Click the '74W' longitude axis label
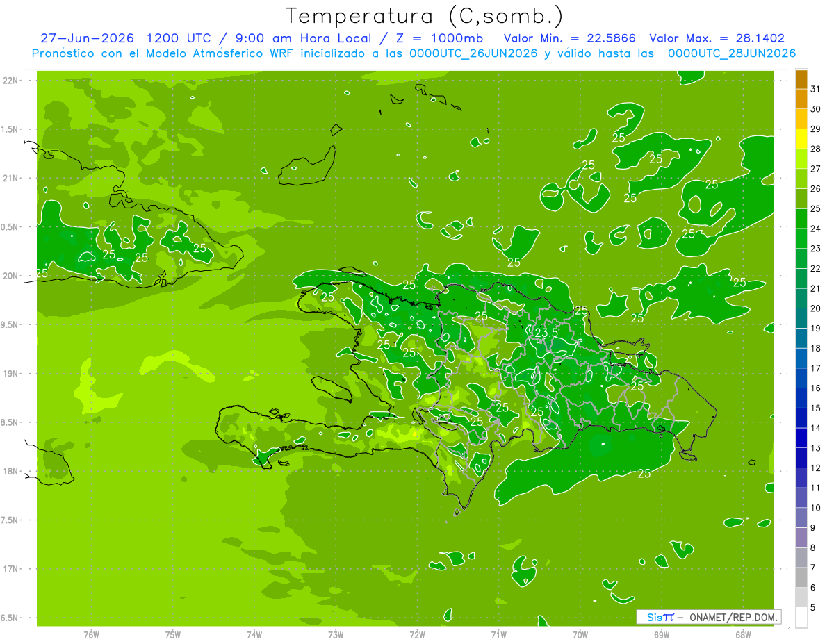Image resolution: width=834 pixels, height=644 pixels. point(254,635)
